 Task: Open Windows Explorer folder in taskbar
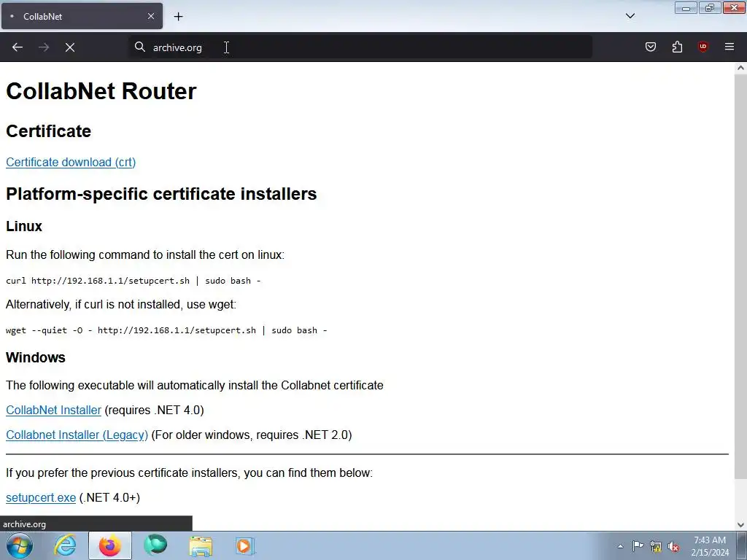(x=201, y=545)
